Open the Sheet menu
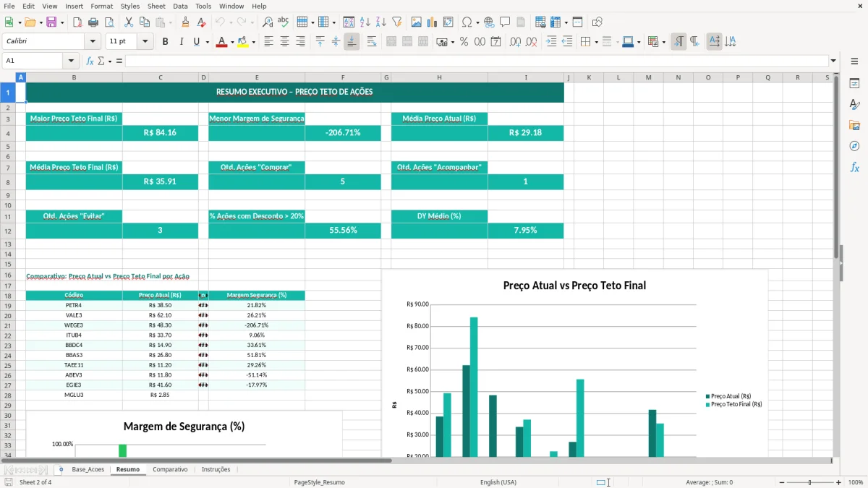 (x=156, y=6)
